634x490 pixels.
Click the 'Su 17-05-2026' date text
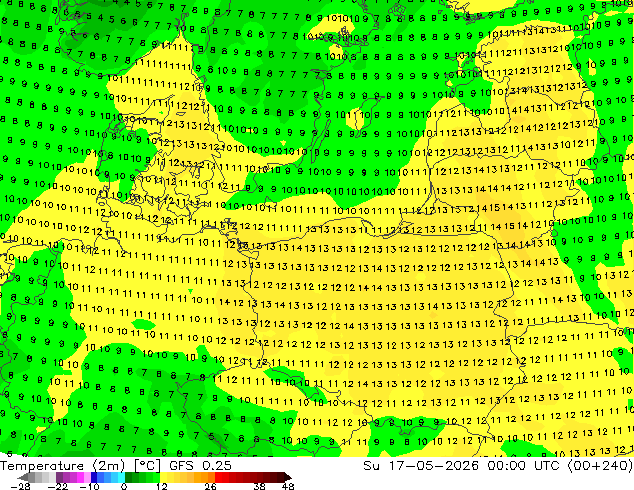pyautogui.click(x=421, y=466)
